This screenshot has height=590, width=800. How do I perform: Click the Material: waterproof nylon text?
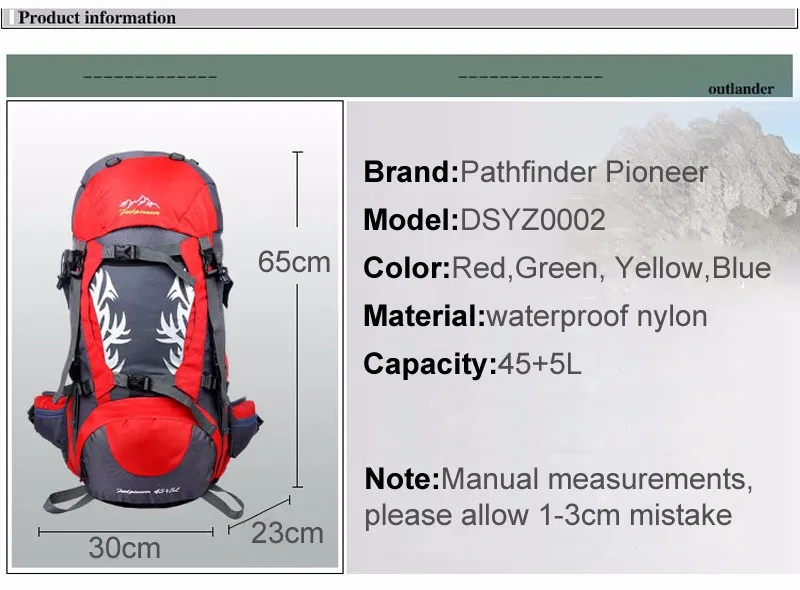pos(535,316)
